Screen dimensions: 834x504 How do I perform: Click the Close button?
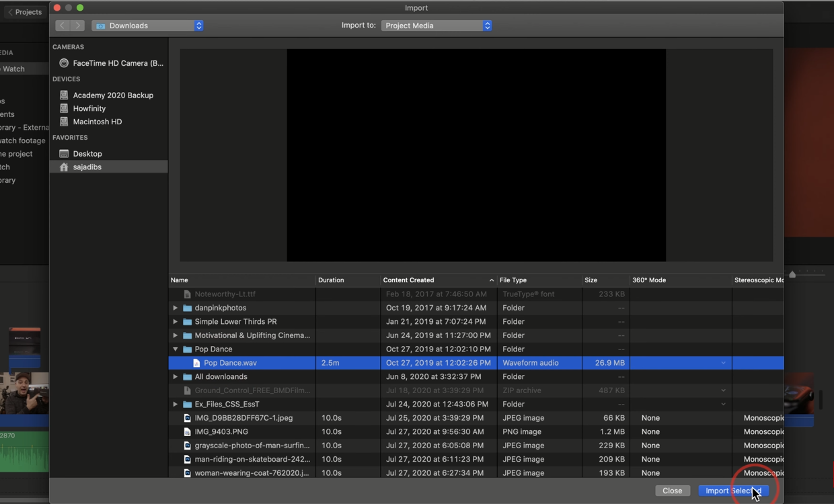pos(672,491)
